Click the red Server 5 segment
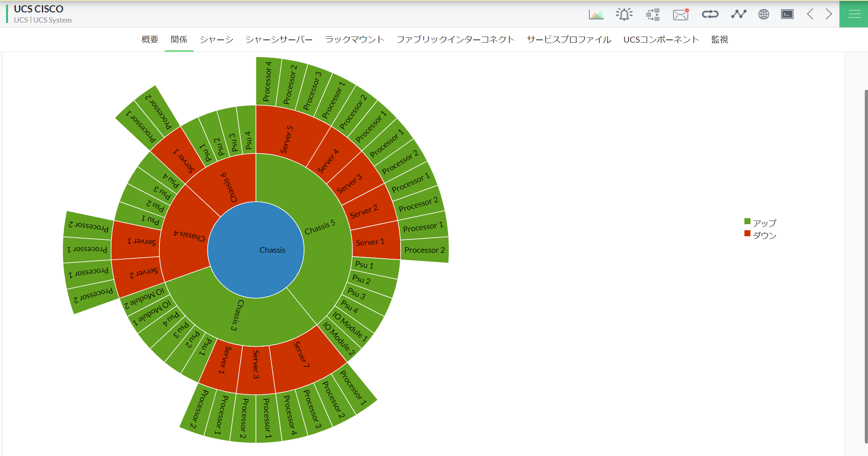 pos(287,139)
